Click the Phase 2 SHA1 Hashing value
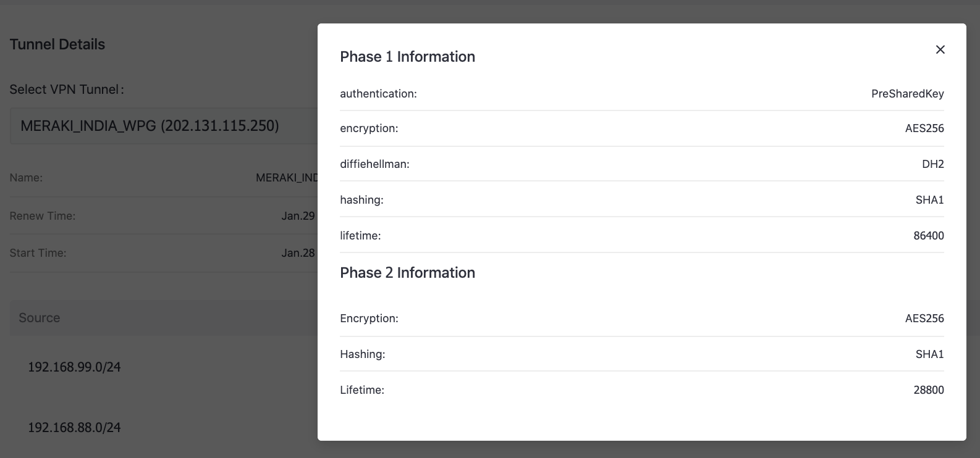 click(929, 354)
